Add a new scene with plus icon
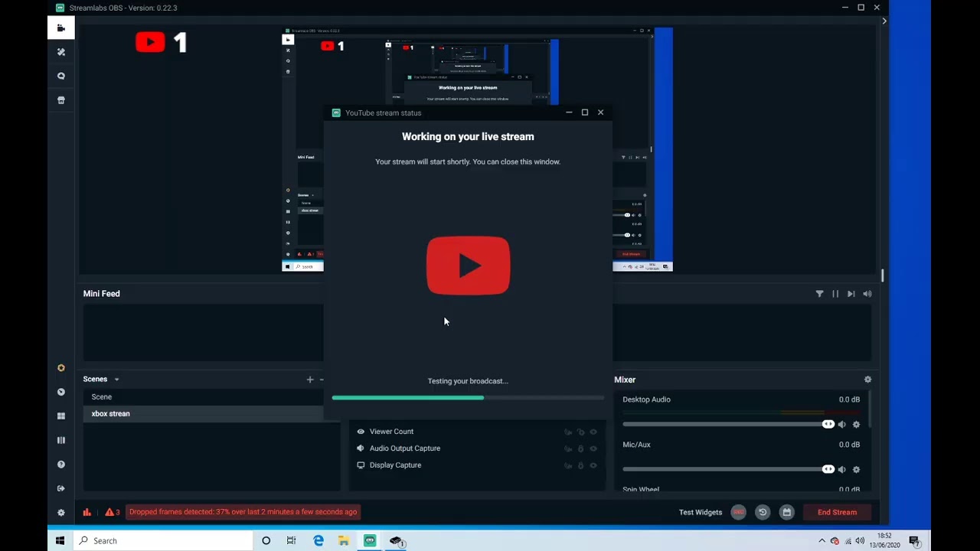Screen dimensions: 980x551 (x=310, y=380)
